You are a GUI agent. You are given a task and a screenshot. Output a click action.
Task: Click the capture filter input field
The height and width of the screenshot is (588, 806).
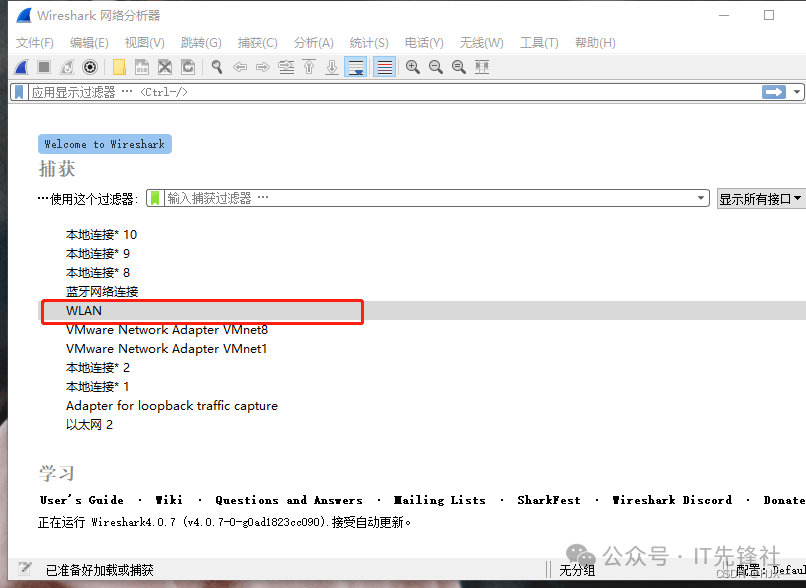(x=430, y=198)
